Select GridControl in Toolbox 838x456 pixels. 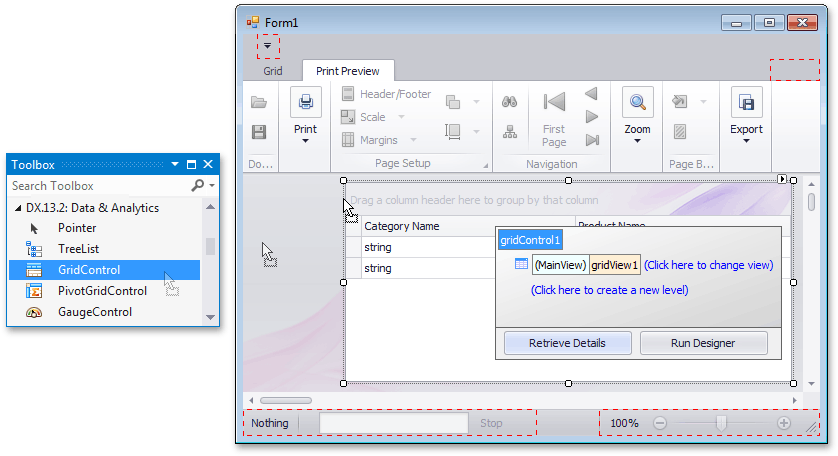point(104,270)
